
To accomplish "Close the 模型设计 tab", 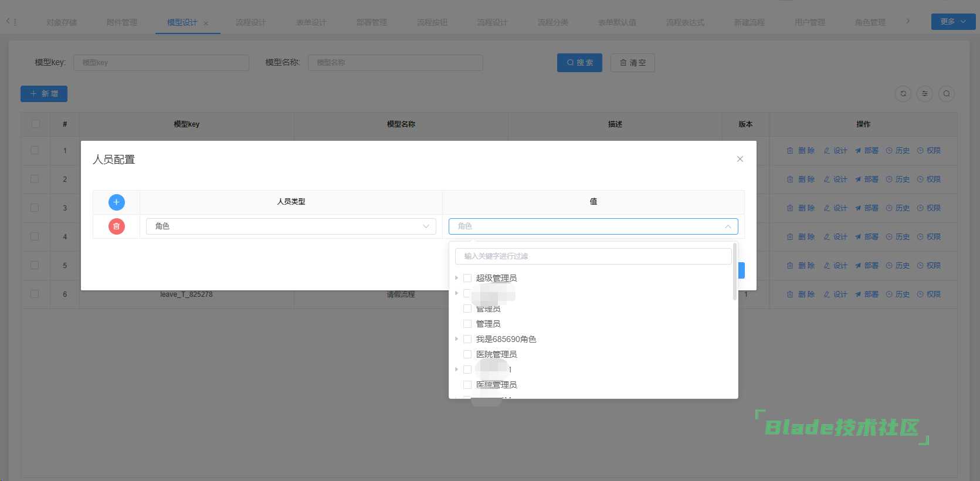I will coord(206,23).
